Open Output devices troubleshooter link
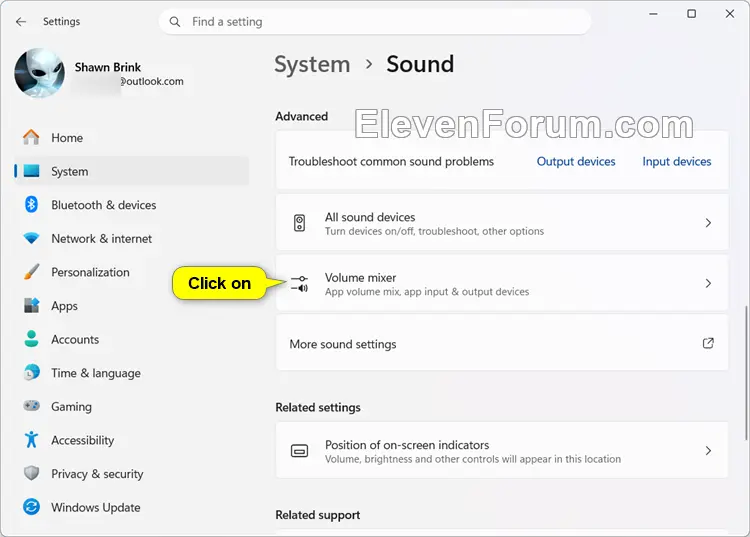The image size is (750, 537). pos(576,162)
